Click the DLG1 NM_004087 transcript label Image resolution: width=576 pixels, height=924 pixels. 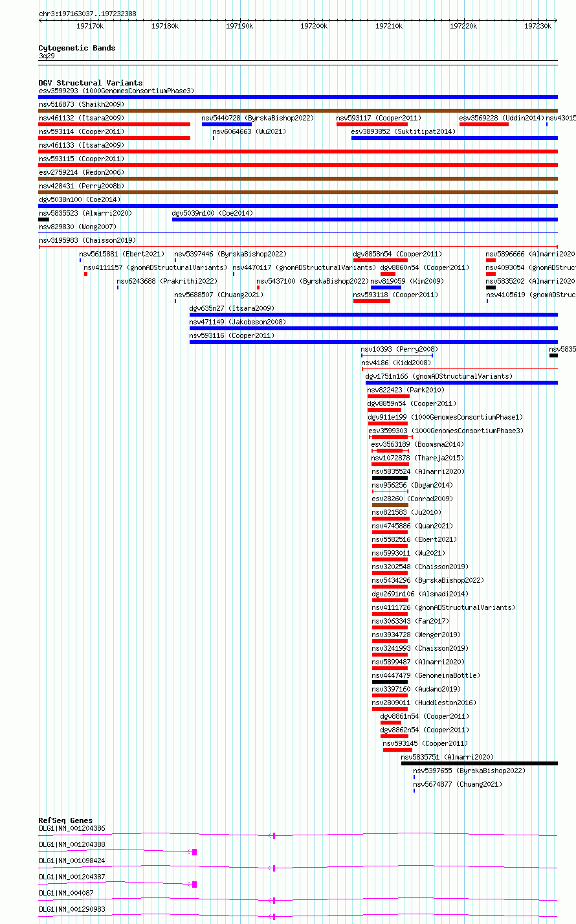coord(66,893)
